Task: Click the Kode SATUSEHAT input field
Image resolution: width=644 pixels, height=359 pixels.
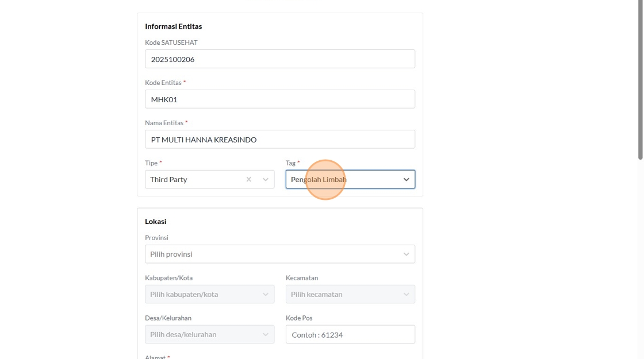Action: tap(279, 59)
